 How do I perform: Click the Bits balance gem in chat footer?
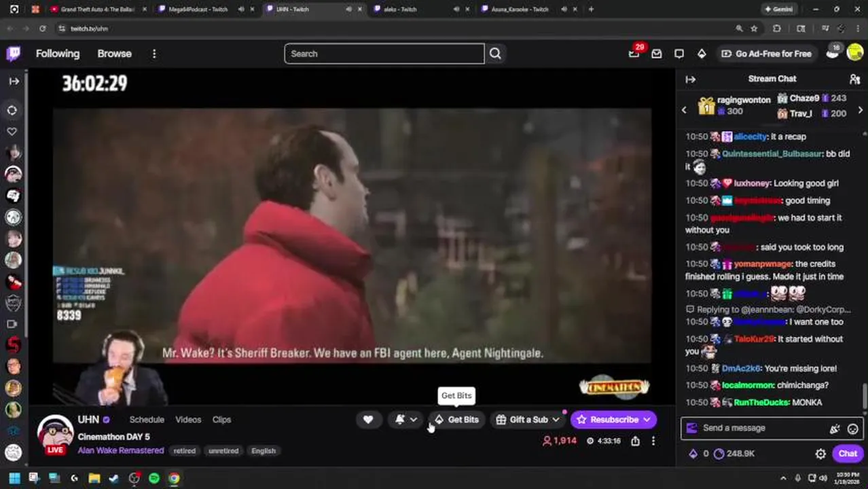point(699,454)
